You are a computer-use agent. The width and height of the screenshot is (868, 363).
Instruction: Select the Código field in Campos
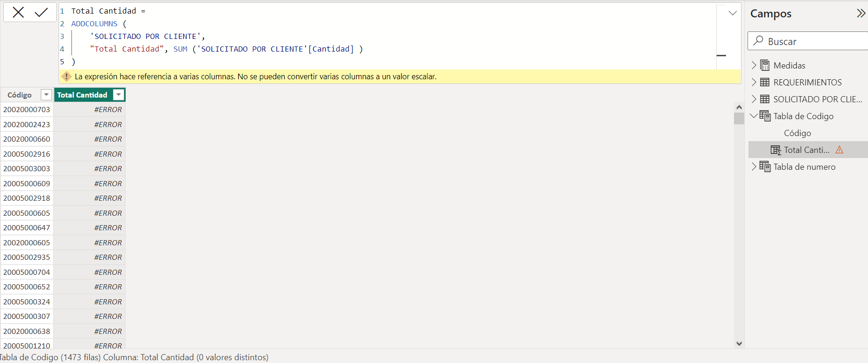click(x=797, y=133)
